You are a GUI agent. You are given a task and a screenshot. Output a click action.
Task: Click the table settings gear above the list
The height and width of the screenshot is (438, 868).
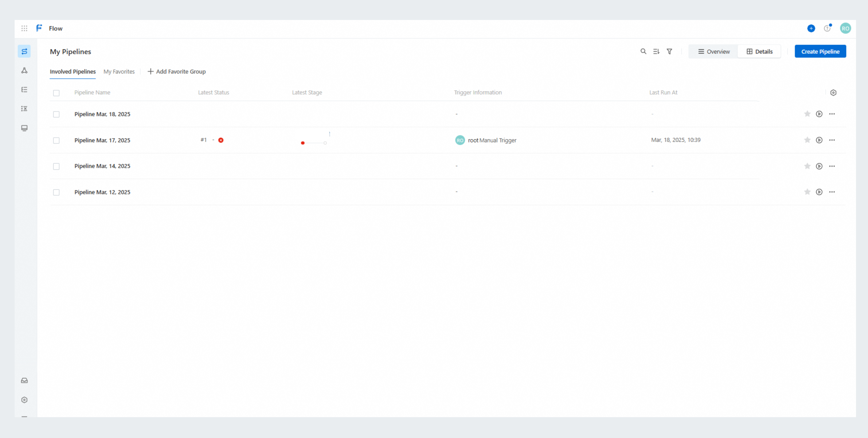coord(834,92)
